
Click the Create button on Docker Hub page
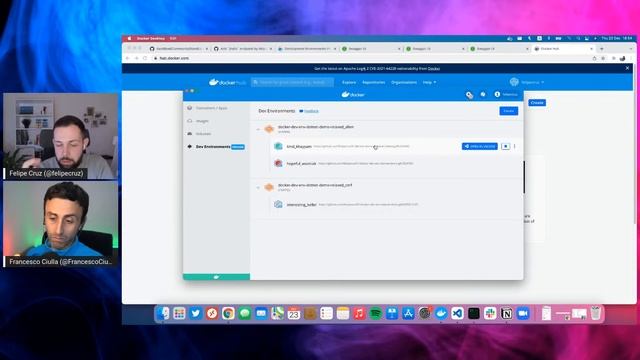point(537,102)
